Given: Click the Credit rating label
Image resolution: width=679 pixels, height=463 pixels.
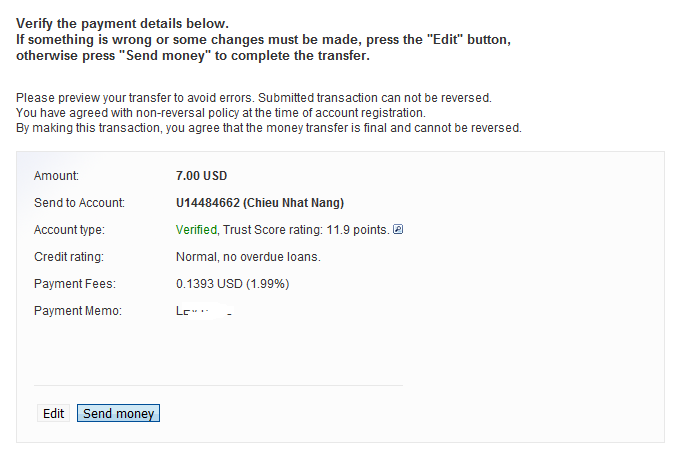Looking at the screenshot, I should 69,257.
